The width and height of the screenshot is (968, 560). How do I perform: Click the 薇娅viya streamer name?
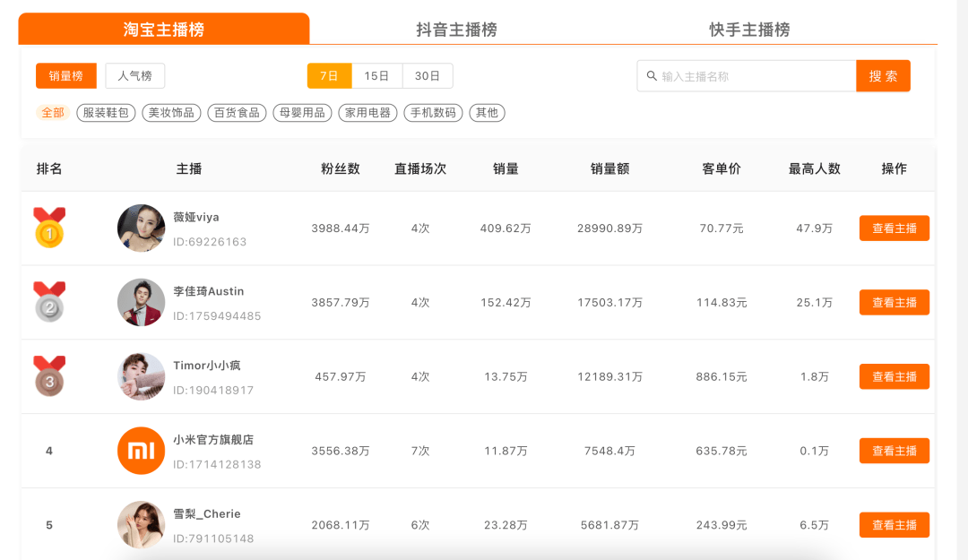pos(196,218)
